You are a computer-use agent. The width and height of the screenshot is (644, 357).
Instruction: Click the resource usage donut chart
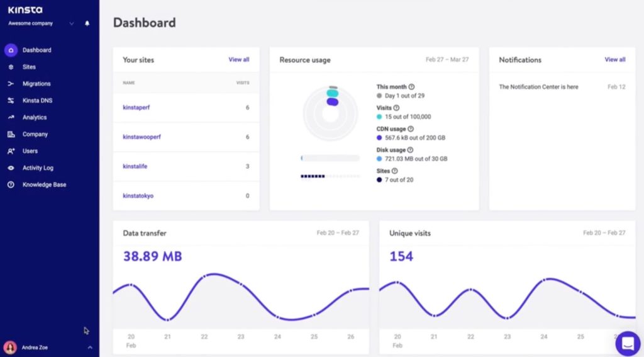[330, 113]
